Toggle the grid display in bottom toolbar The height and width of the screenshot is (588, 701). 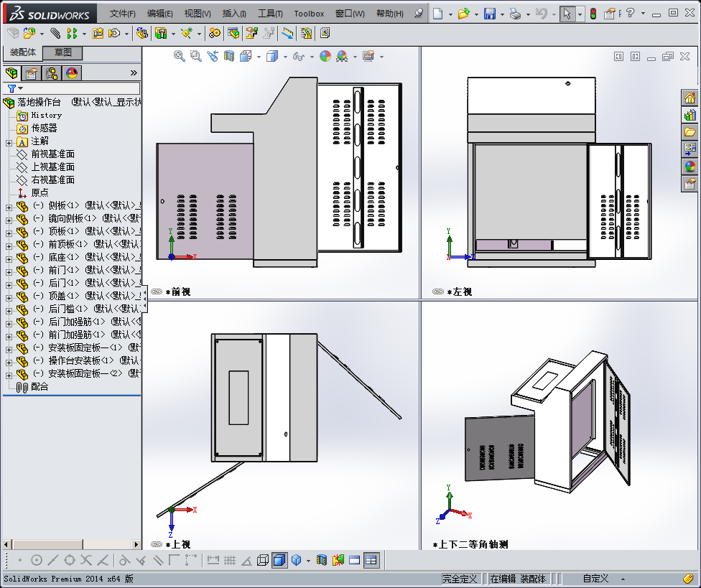(x=230, y=560)
